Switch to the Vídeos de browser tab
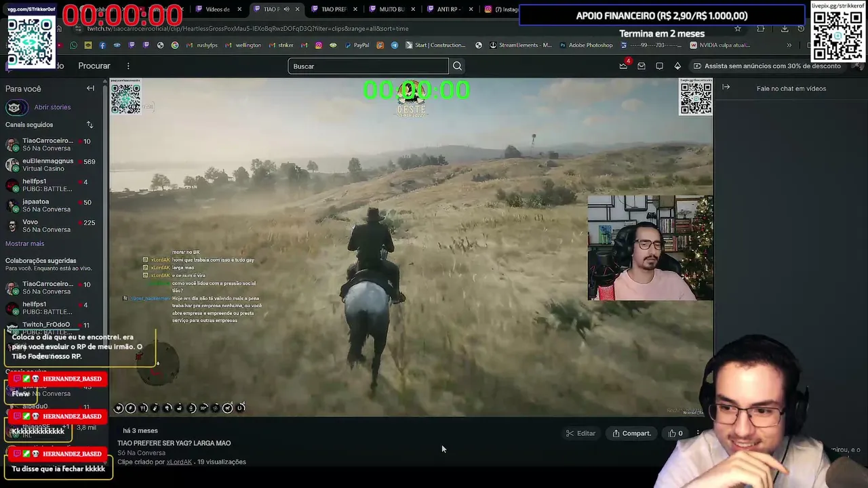868x488 pixels. (217, 9)
